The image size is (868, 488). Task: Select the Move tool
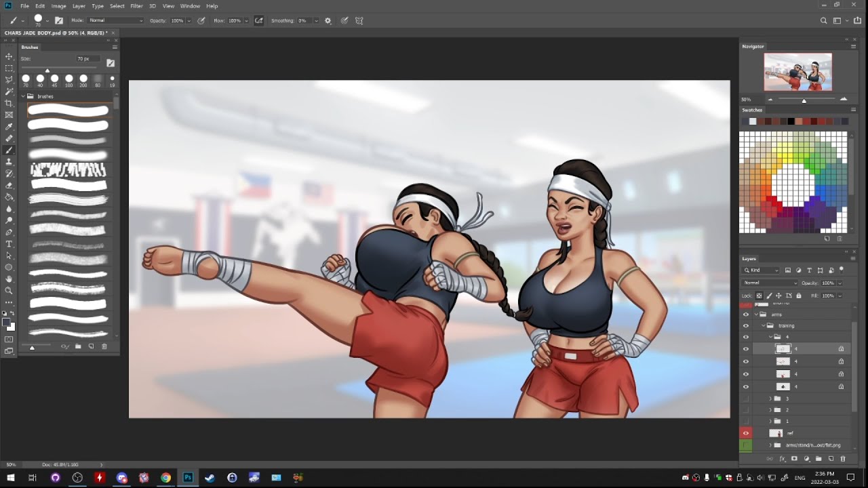[x=9, y=56]
